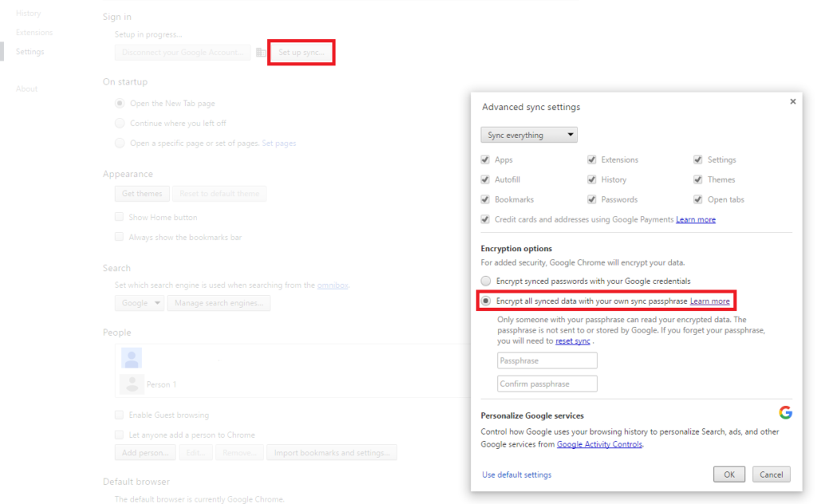Select Open a specific page option
Image resolution: width=817 pixels, height=504 pixels.
pos(120,143)
